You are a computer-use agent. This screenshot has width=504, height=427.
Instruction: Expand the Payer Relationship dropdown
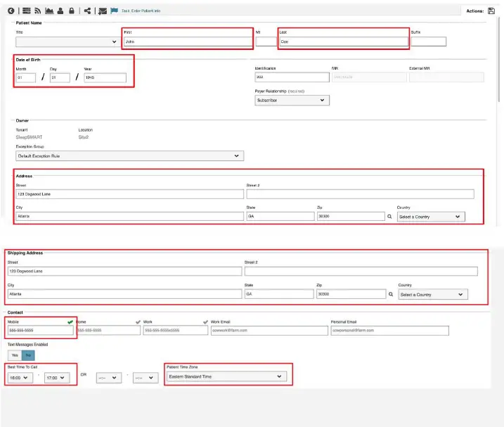point(292,101)
